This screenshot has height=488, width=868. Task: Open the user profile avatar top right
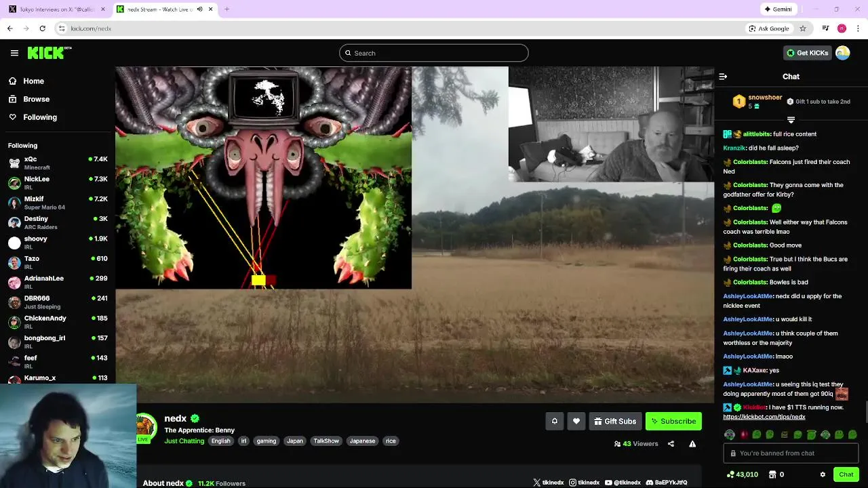843,53
